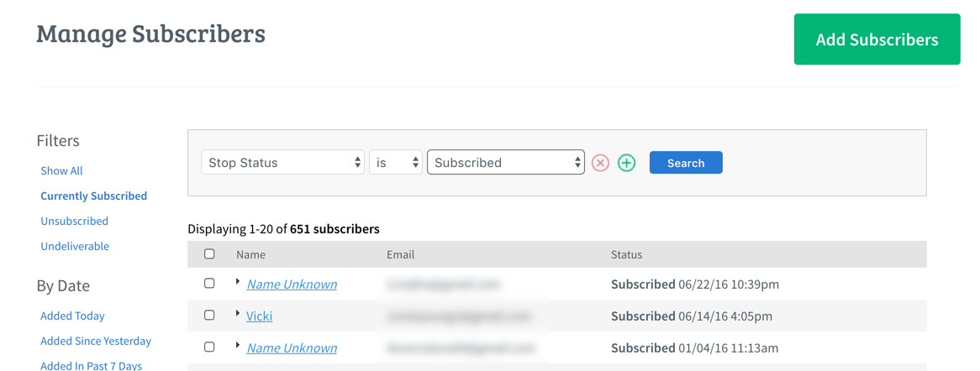Click the Status column header
Image resolution: width=980 pixels, height=371 pixels.
click(x=627, y=254)
